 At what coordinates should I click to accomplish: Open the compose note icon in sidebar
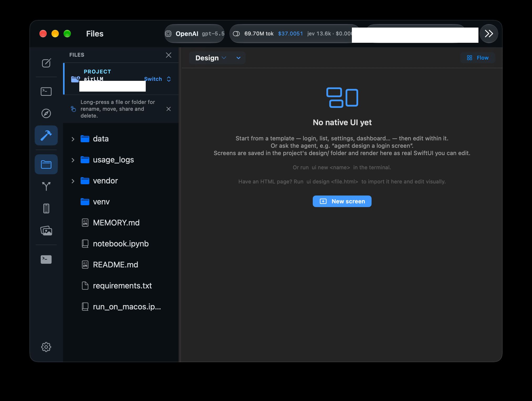pyautogui.click(x=46, y=63)
